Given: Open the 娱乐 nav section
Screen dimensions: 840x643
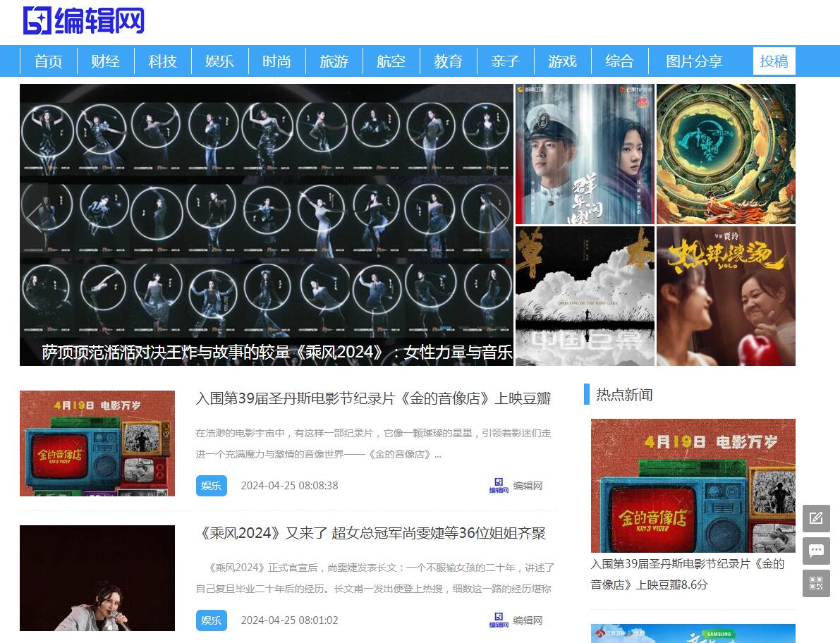Looking at the screenshot, I should coord(219,61).
